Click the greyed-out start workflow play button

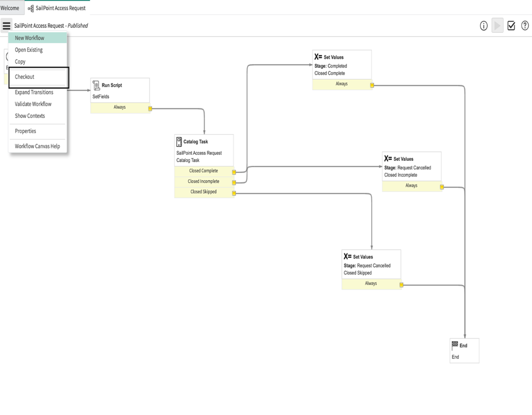click(x=497, y=26)
